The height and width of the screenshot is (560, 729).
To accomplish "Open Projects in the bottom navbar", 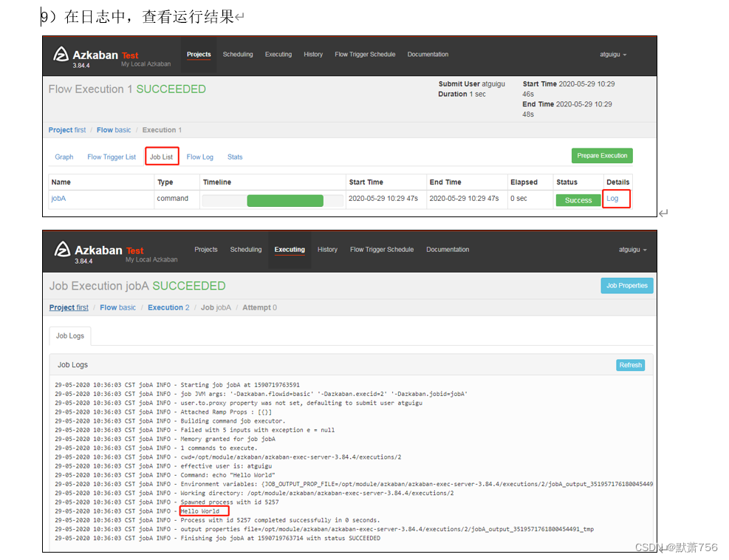I will pos(206,250).
